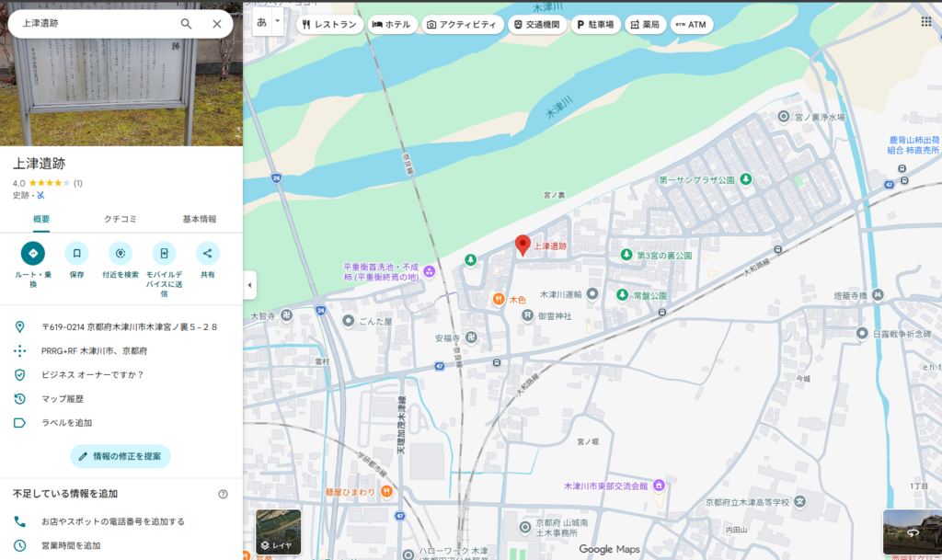Click 情報の修正を提案 button
The height and width of the screenshot is (560, 942).
click(121, 456)
